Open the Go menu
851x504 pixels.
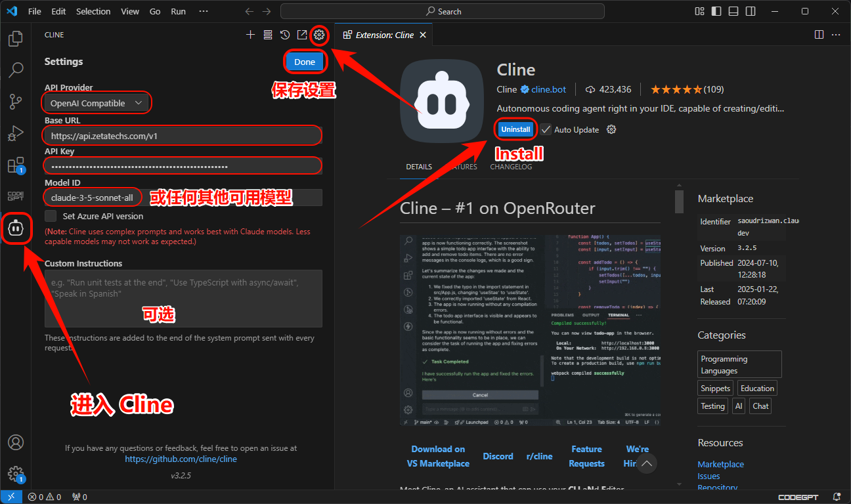tap(155, 11)
